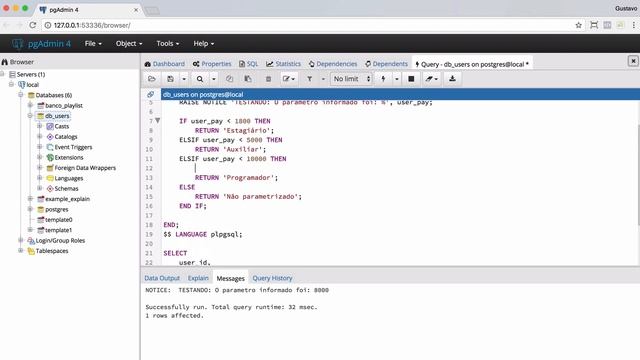Show the Messages tab
Screen dimensions: 640x360
pos(230,278)
